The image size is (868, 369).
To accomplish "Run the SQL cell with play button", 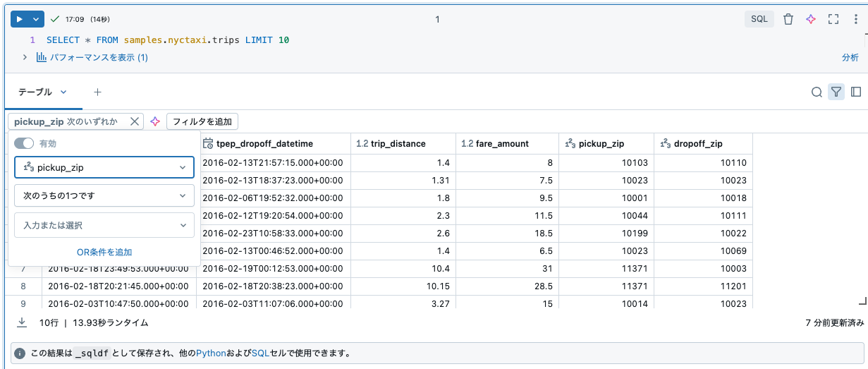I will tap(20, 19).
